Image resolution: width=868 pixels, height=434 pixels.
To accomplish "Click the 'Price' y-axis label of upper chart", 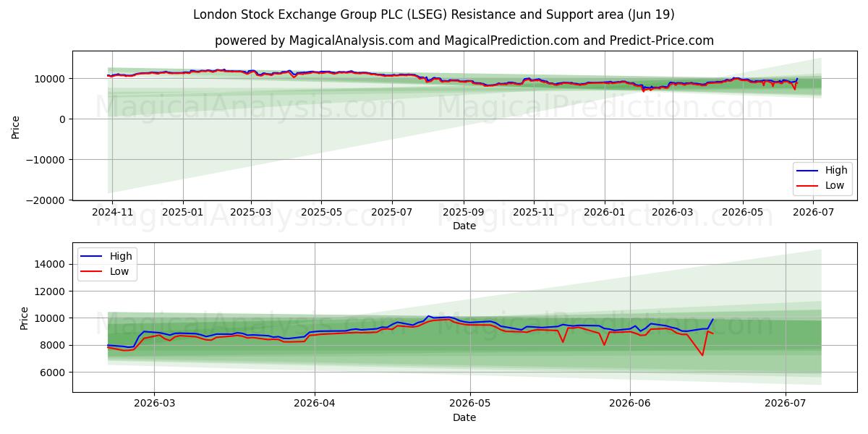I will click(x=16, y=125).
